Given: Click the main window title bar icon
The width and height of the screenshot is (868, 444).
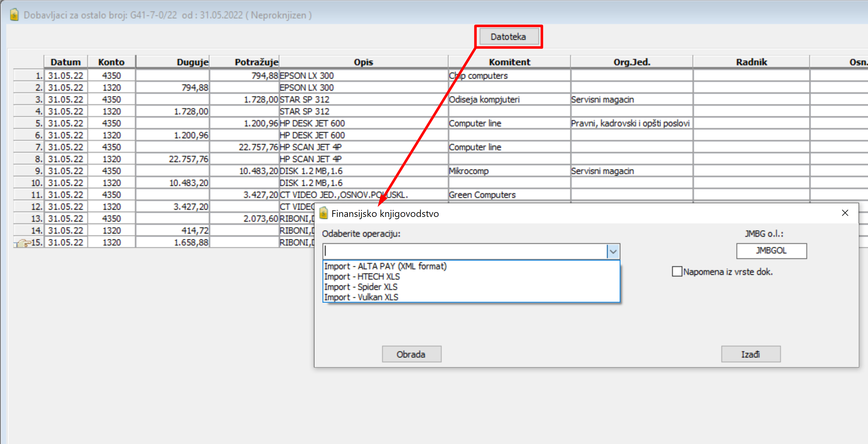Looking at the screenshot, I should (14, 15).
